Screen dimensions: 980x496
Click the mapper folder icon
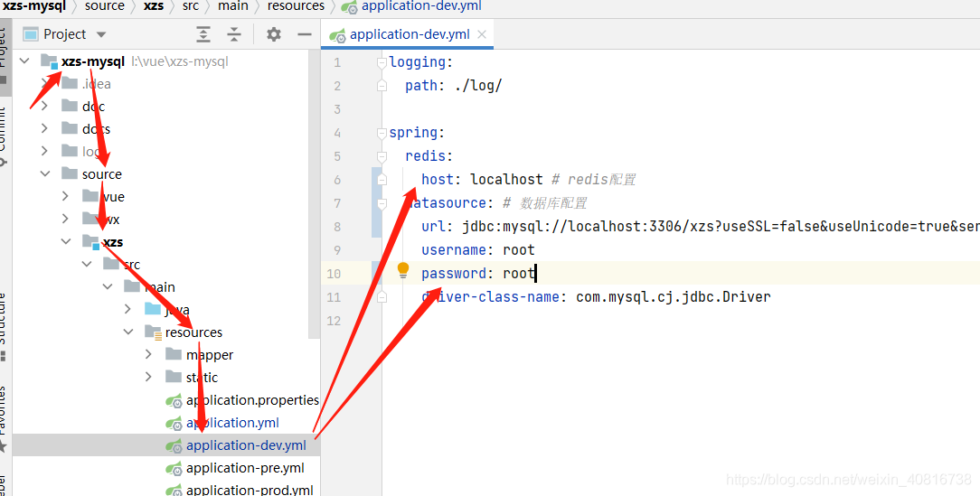[x=174, y=354]
